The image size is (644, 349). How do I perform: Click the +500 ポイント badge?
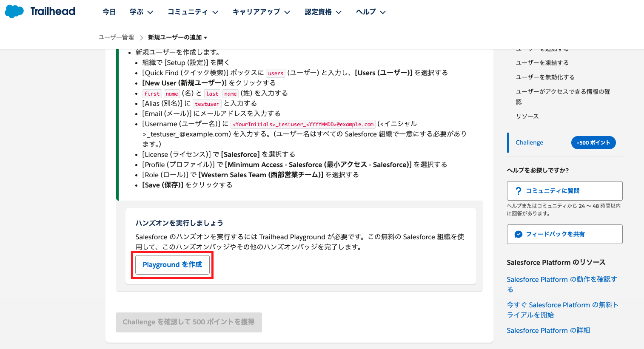click(593, 143)
